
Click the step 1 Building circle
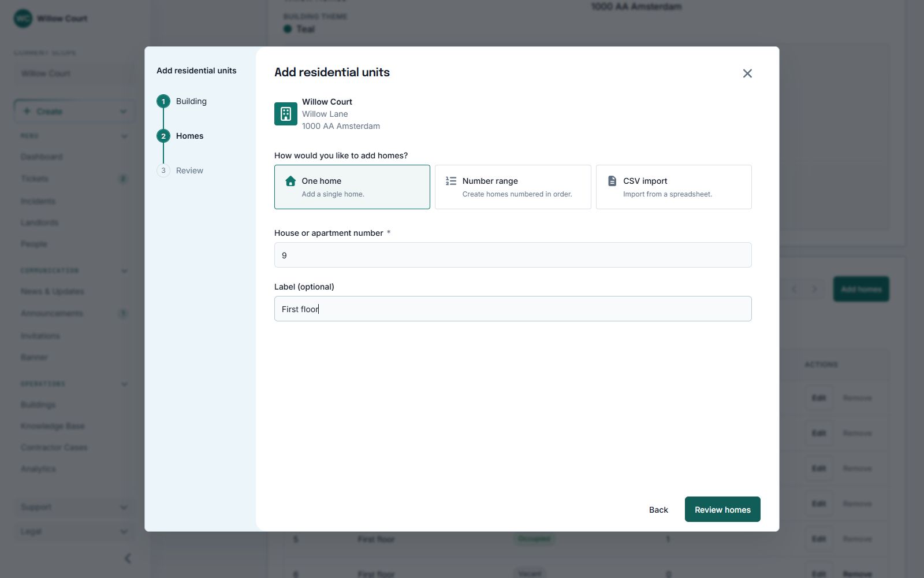163,101
